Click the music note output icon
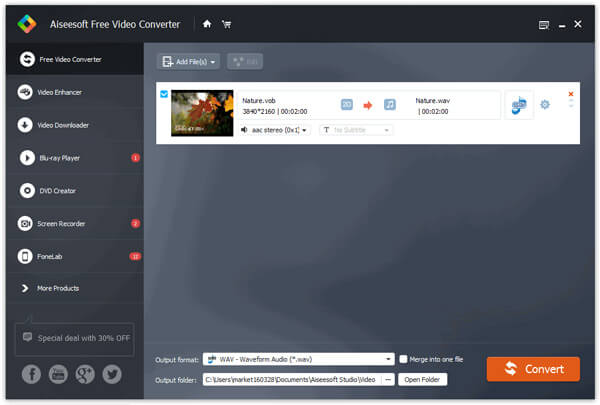The image size is (600, 405). point(390,105)
